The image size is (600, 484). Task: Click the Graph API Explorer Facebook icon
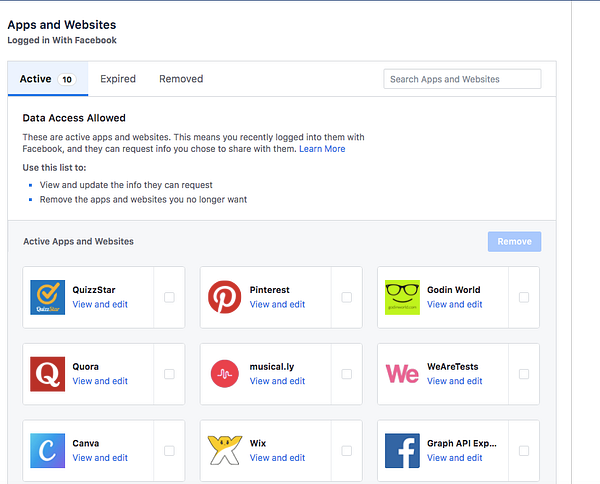(402, 451)
